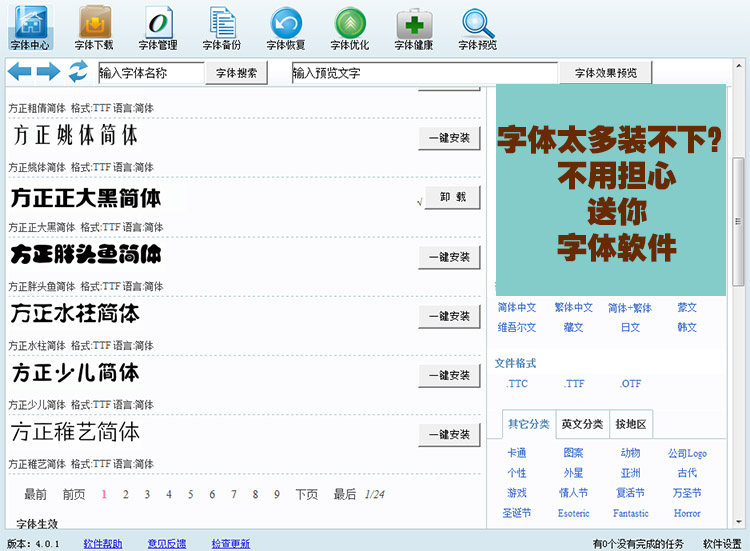
Task: Uninstall 方正正大黑简体 with 卸载 button
Action: [452, 197]
